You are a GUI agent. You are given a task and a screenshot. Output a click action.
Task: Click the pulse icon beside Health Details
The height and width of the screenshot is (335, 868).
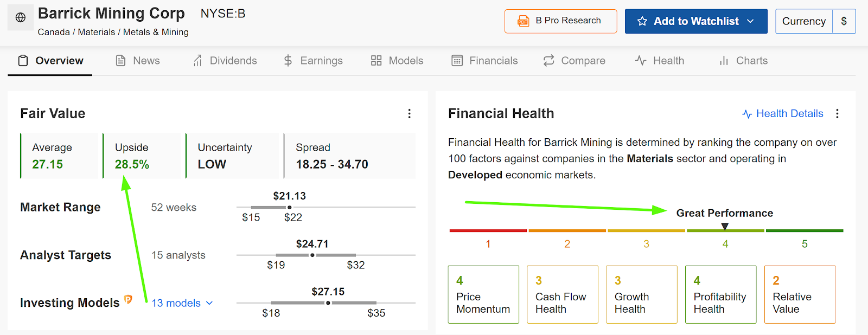[747, 114]
